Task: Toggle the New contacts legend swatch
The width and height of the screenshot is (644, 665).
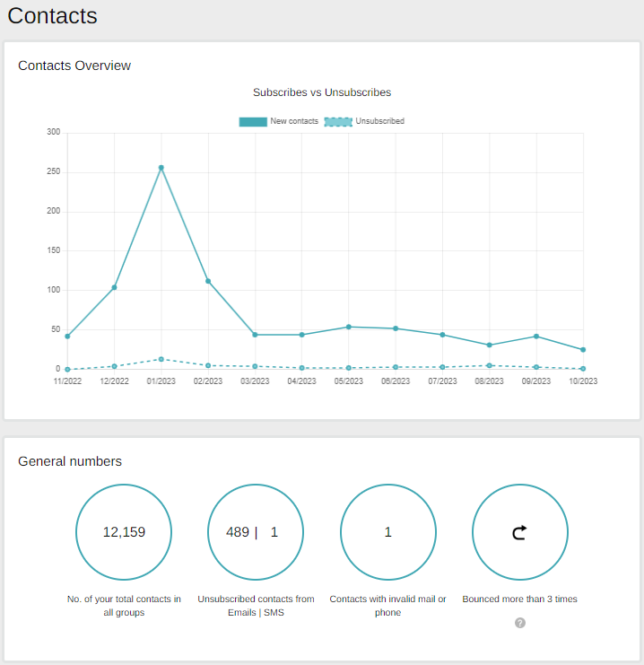Action: tap(253, 121)
